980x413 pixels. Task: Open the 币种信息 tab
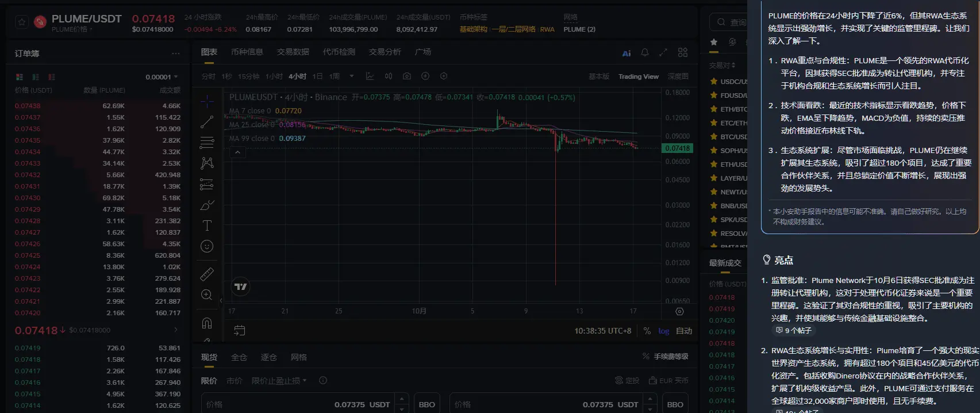click(247, 52)
